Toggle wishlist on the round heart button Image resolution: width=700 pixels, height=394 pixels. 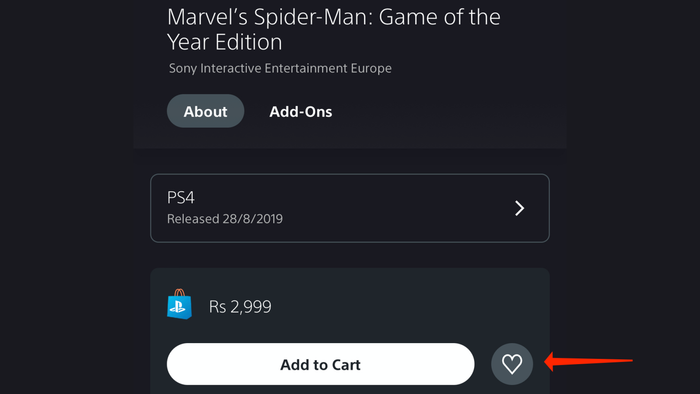[512, 364]
